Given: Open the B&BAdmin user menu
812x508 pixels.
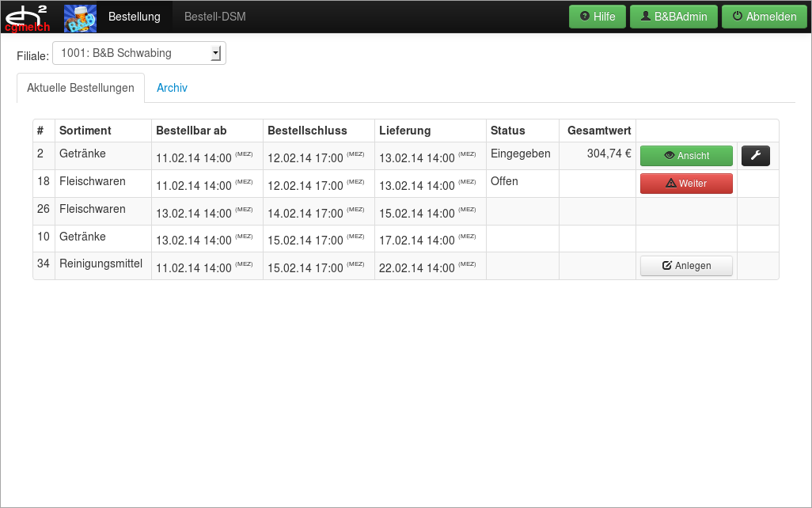Looking at the screenshot, I should pyautogui.click(x=674, y=17).
